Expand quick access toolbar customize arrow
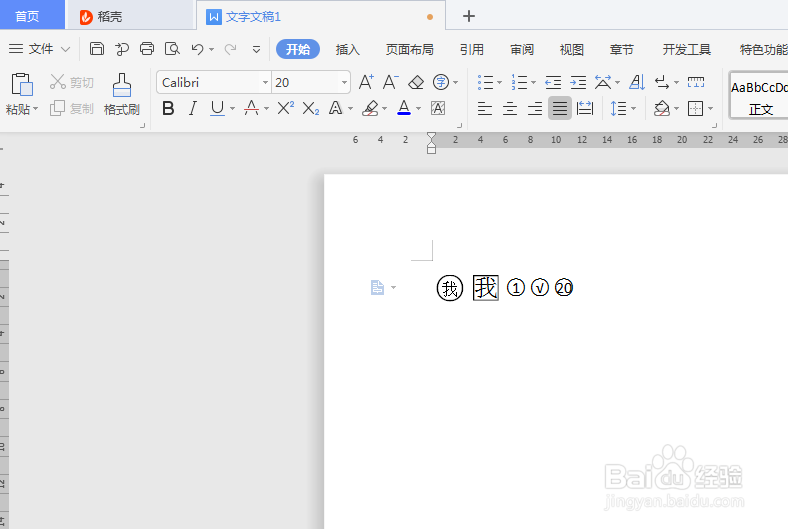This screenshot has width=788, height=529. pyautogui.click(x=256, y=49)
